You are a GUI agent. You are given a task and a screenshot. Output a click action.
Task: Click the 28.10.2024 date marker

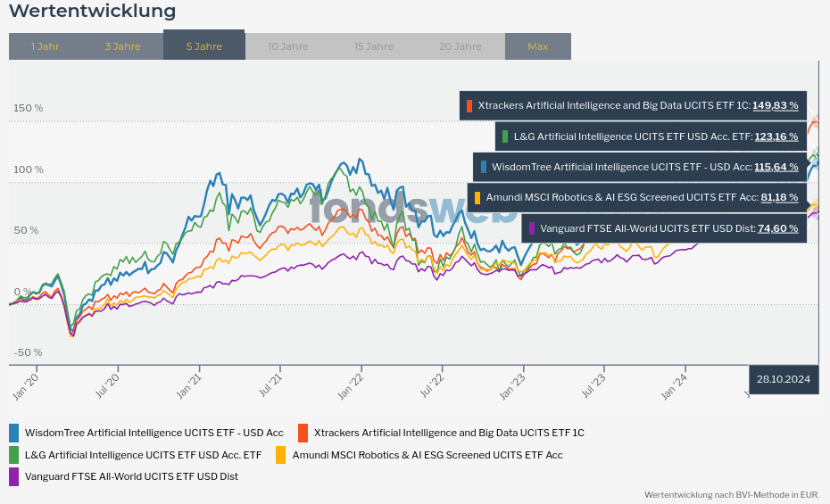click(783, 379)
